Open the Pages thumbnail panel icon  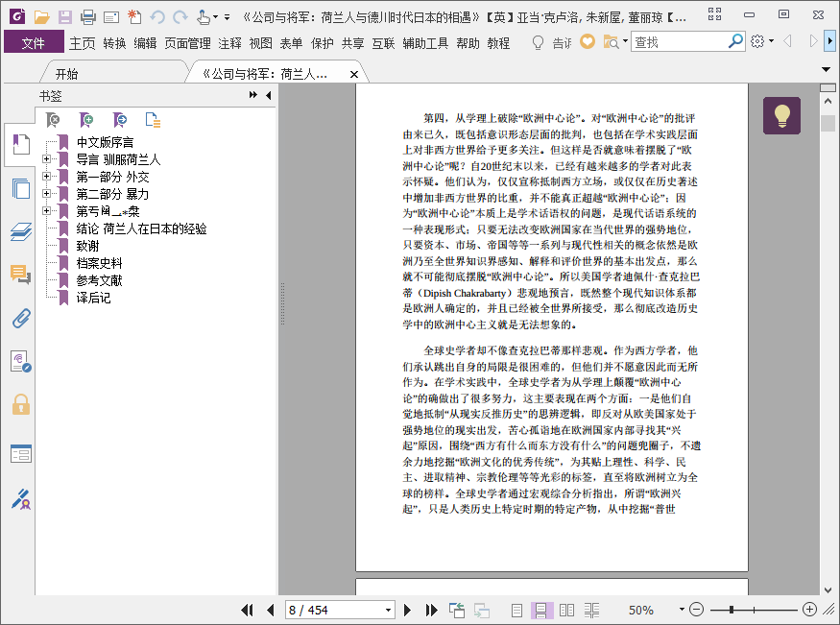coord(21,188)
